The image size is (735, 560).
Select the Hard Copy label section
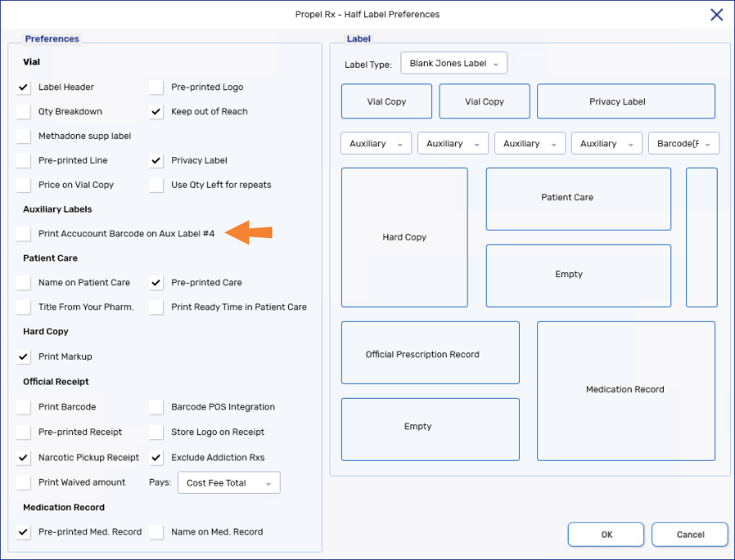[x=404, y=237]
